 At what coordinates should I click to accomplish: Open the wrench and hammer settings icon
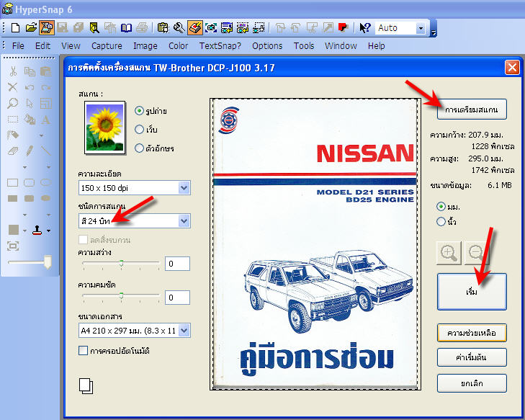click(179, 28)
